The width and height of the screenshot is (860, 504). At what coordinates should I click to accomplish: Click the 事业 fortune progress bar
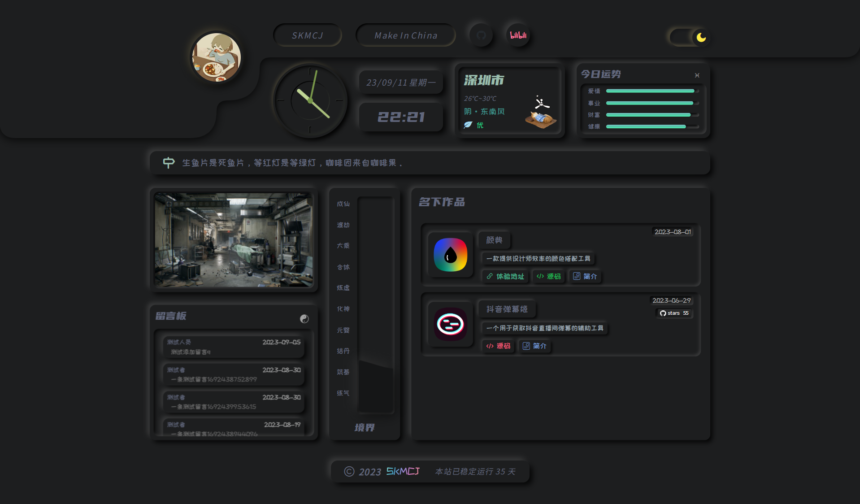point(652,103)
